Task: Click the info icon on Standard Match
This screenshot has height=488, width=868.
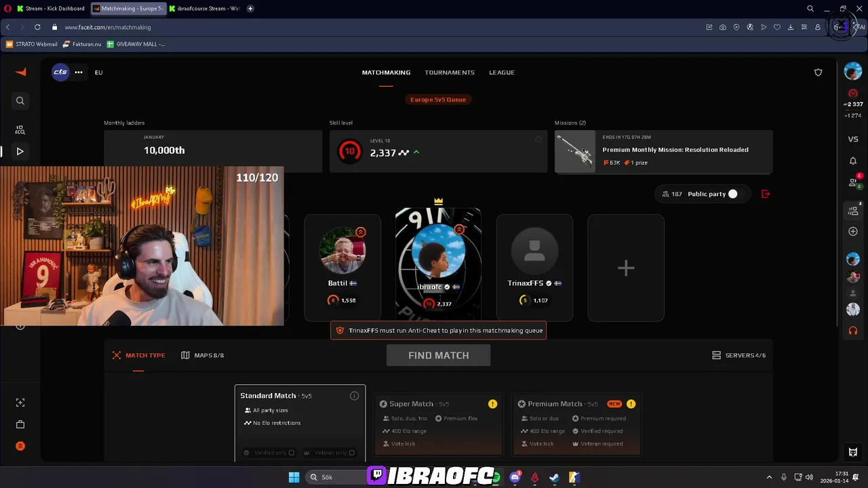Action: 354,396
